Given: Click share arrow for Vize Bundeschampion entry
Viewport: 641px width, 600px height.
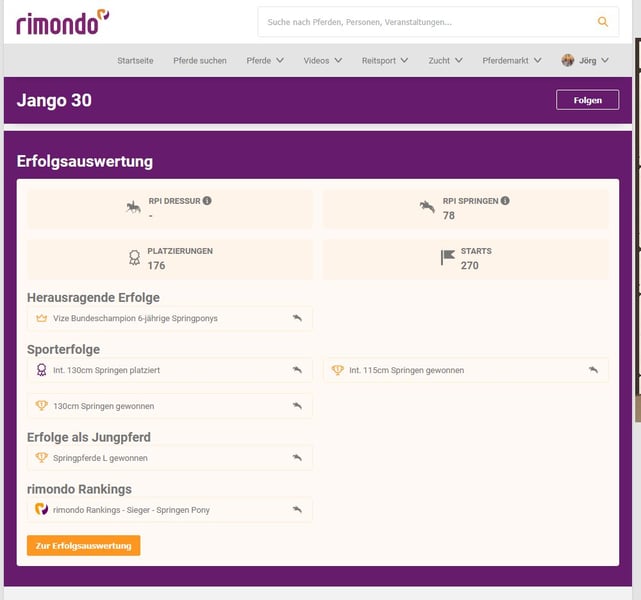Looking at the screenshot, I should pos(297,318).
